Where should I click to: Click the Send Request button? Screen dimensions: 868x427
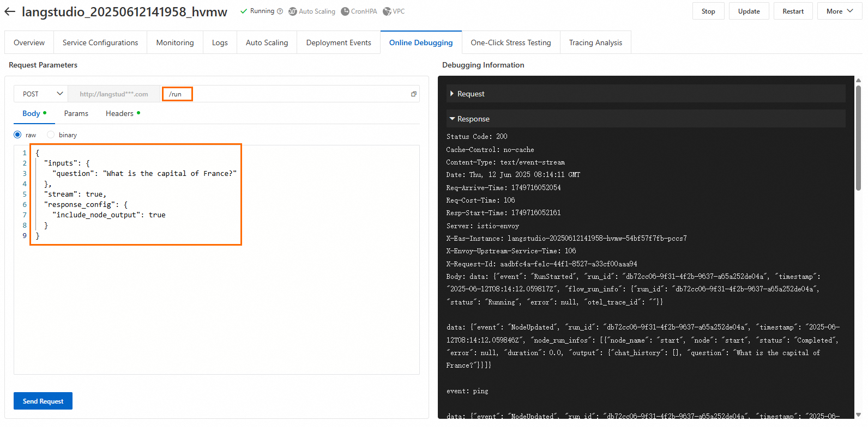(x=43, y=401)
